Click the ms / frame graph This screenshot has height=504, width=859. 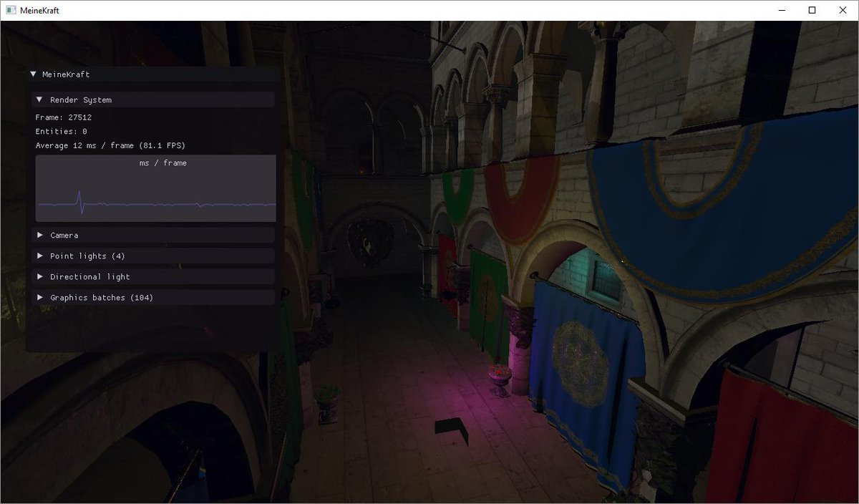click(x=155, y=188)
